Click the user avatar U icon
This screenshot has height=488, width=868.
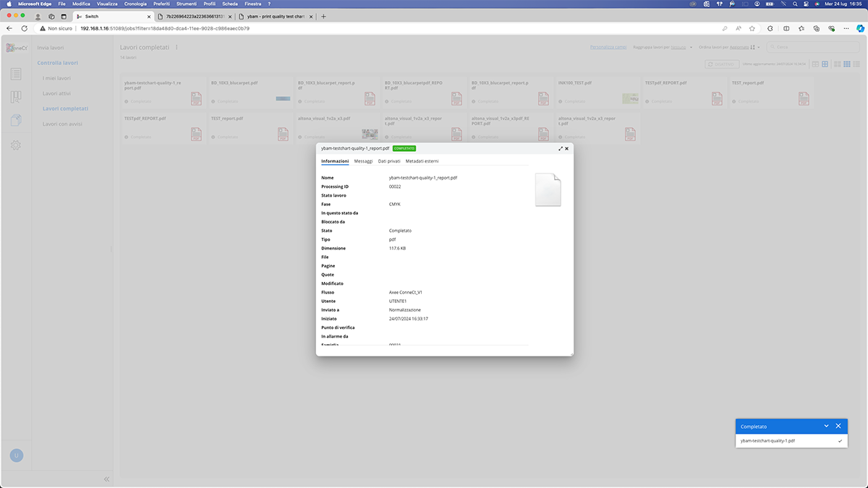pos(16,455)
